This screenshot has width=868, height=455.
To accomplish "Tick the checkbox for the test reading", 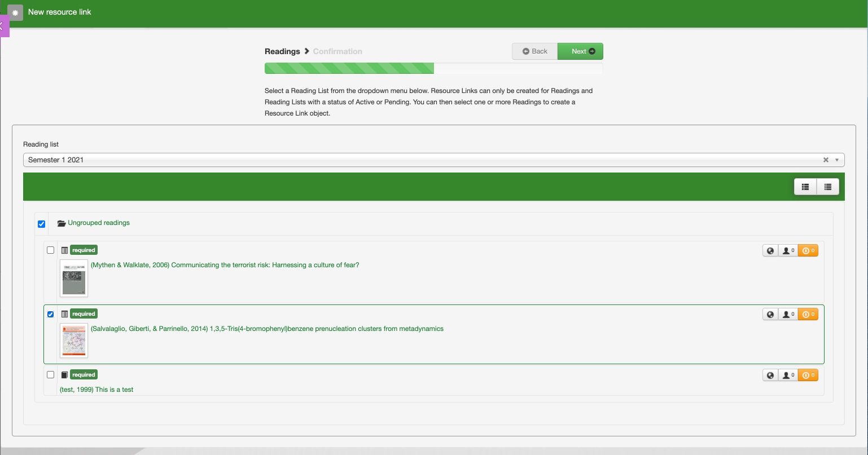I will [x=51, y=375].
